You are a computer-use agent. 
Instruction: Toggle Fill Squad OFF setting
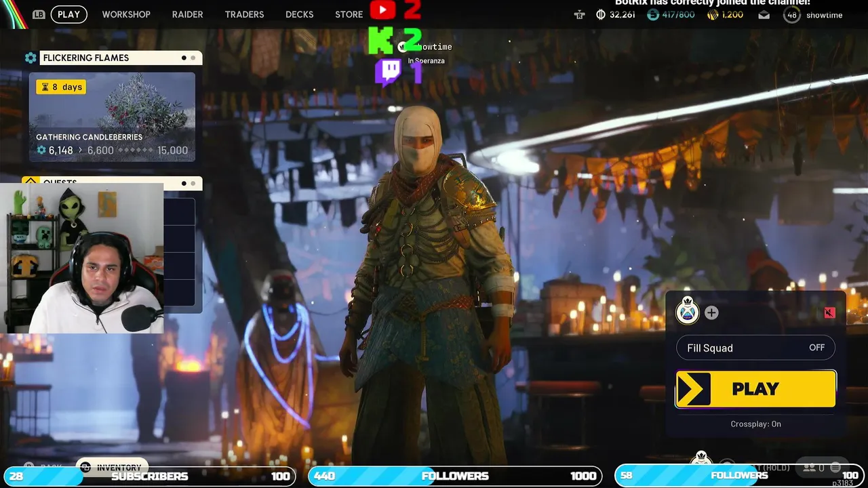tap(755, 348)
